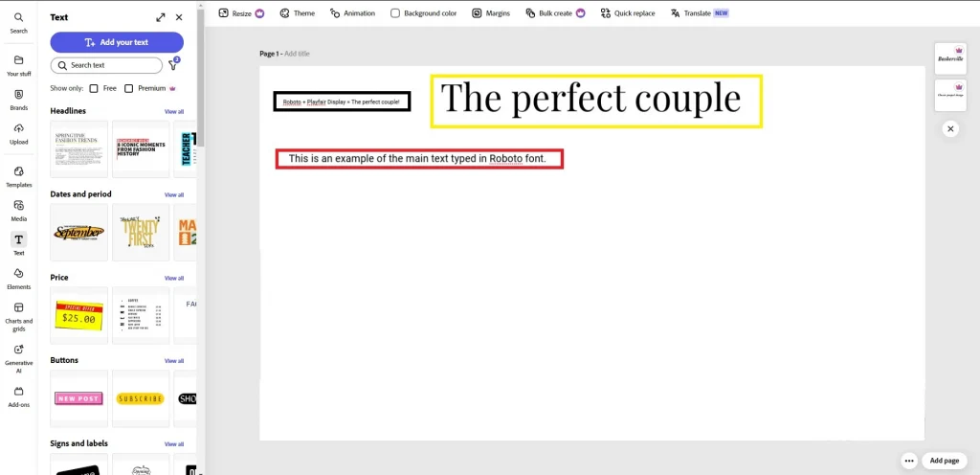Select the Text sidebar icon
Viewport: 980px width, 475px height.
pos(19,244)
